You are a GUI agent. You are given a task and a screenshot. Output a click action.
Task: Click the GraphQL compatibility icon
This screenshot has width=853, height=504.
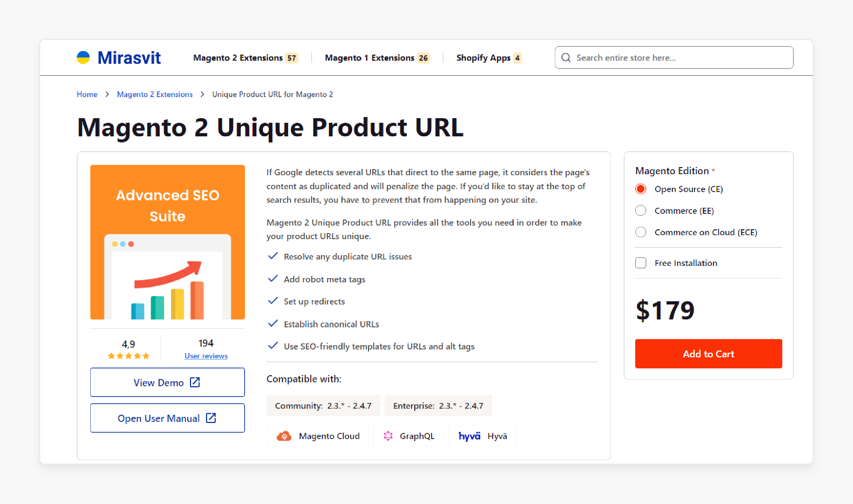tap(389, 435)
